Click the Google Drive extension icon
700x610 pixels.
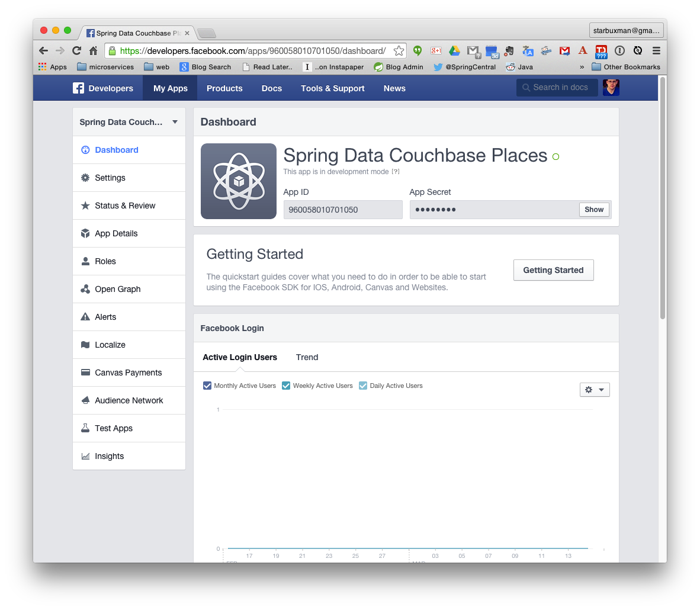pyautogui.click(x=454, y=50)
